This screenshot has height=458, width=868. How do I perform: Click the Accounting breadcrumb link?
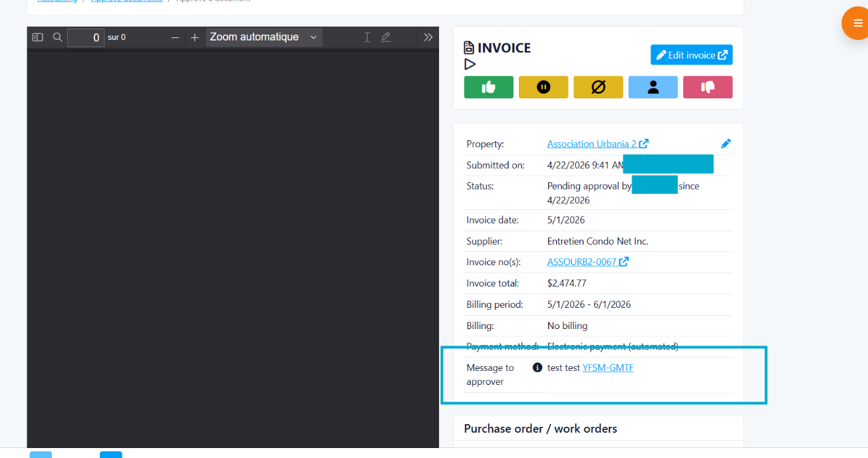point(57,1)
